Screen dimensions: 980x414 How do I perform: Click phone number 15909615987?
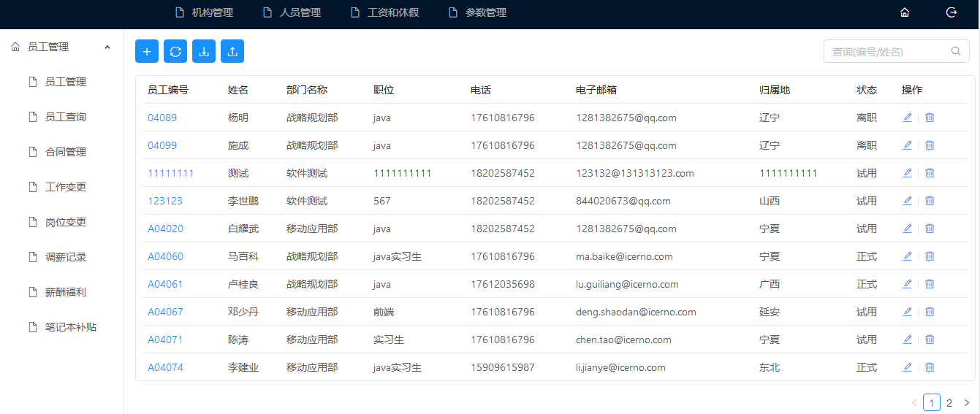tap(503, 367)
